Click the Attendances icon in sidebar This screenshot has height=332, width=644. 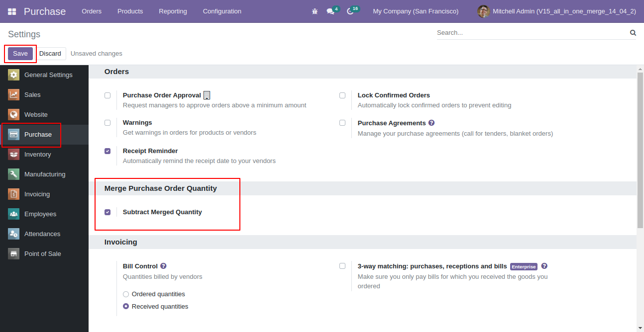tap(13, 234)
